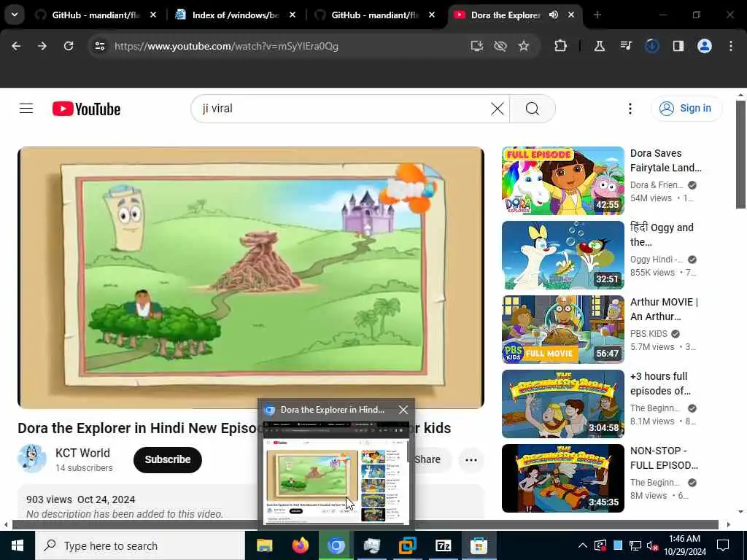Image resolution: width=747 pixels, height=560 pixels.
Task: Open File Explorer from taskbar
Action: (264, 545)
